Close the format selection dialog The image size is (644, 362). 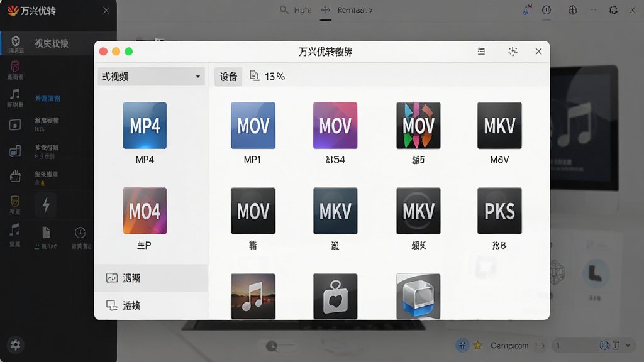538,52
